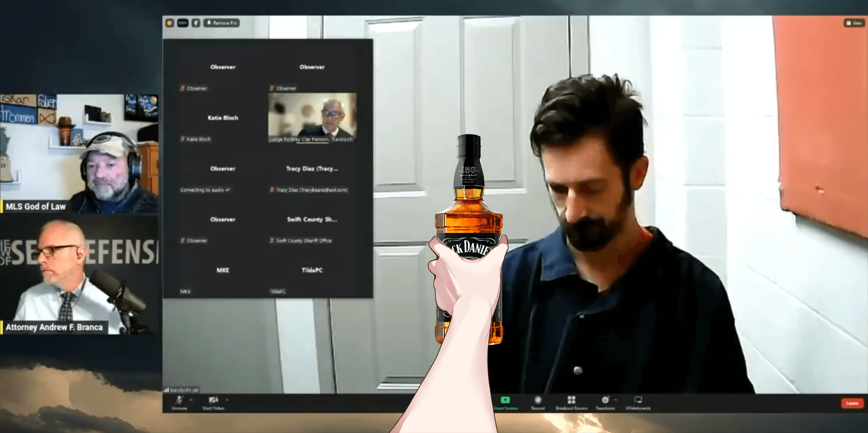Select the Swift County Sheriff participant tile

pos(312,219)
